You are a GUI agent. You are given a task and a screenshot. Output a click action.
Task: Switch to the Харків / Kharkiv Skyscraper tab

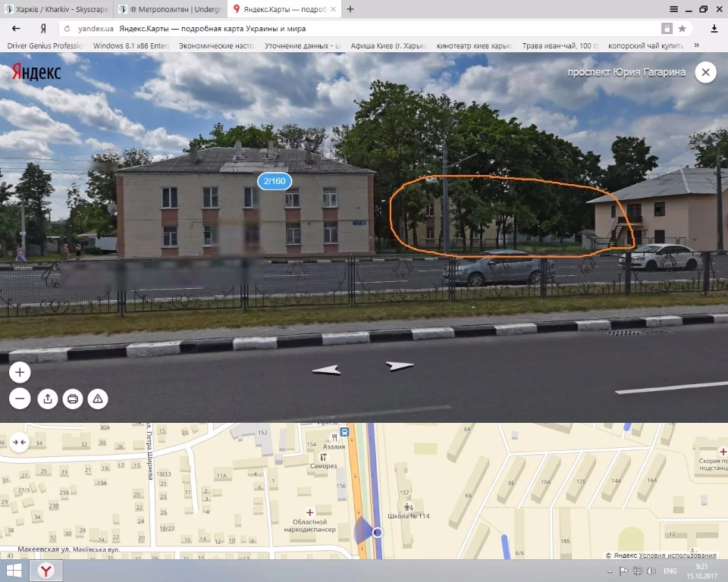coord(57,9)
